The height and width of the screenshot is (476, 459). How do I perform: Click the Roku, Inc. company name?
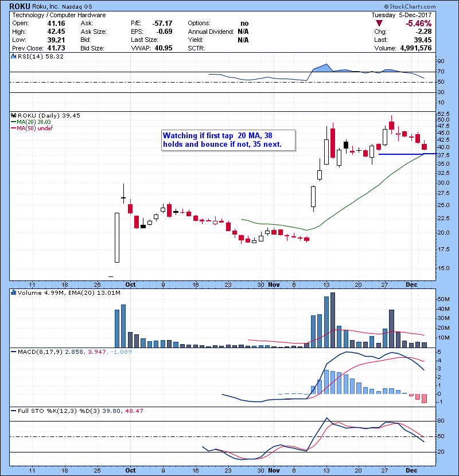point(46,6)
